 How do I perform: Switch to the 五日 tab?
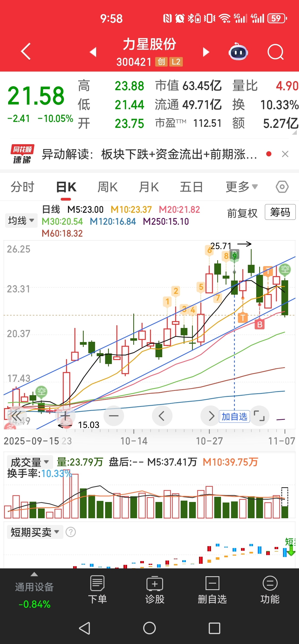tap(191, 187)
